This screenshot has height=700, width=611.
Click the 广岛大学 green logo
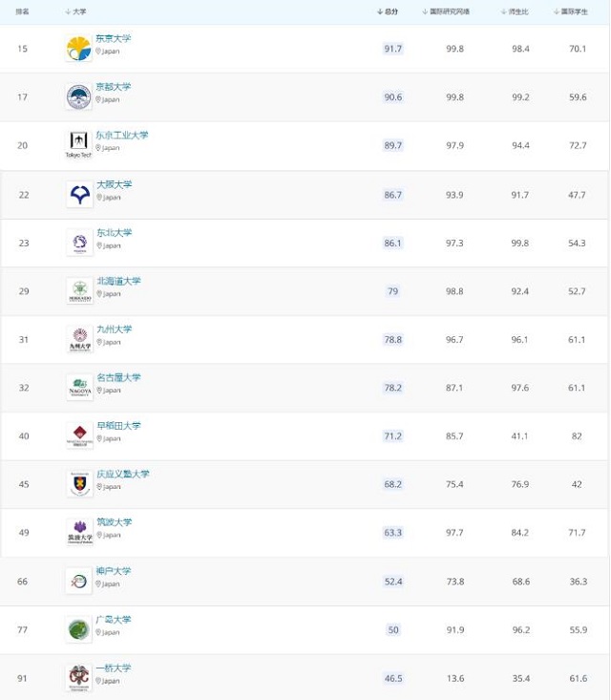tap(79, 629)
